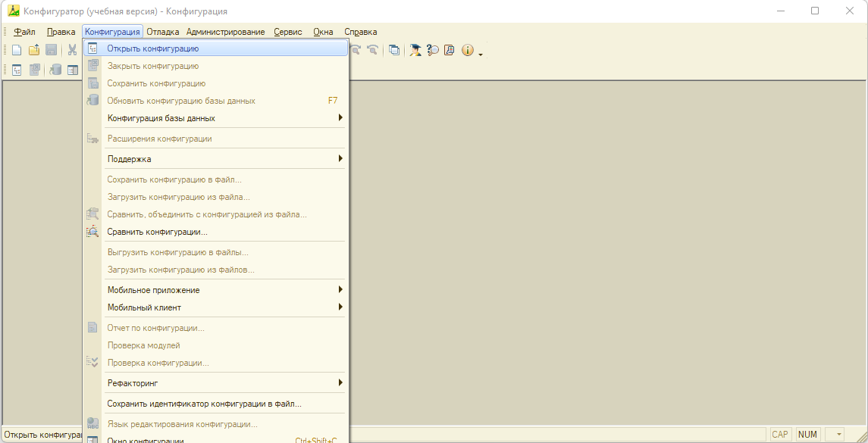Image resolution: width=868 pixels, height=443 pixels.
Task: Choose Обновить конфигурацию базы данных
Action: pos(215,101)
